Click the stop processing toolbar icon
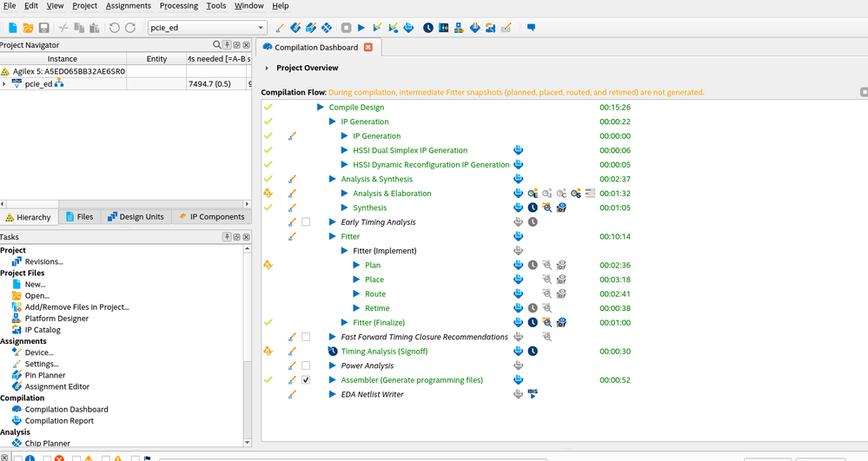Screen dimensions: 868x461 click(x=346, y=28)
